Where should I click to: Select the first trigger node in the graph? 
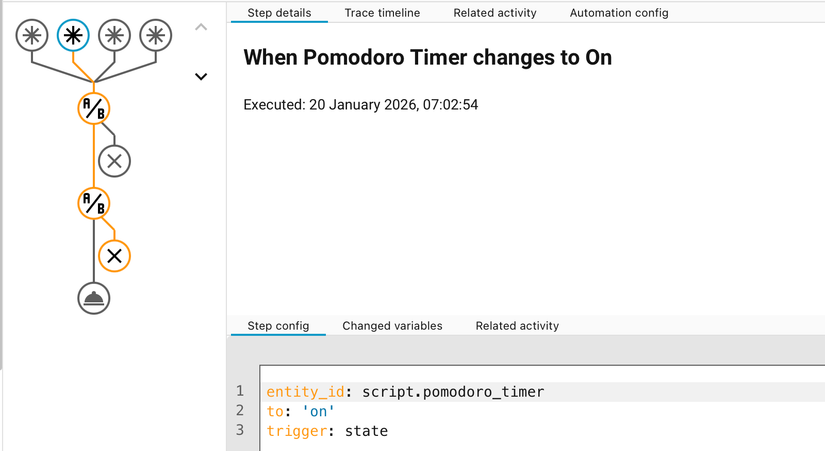(34, 36)
